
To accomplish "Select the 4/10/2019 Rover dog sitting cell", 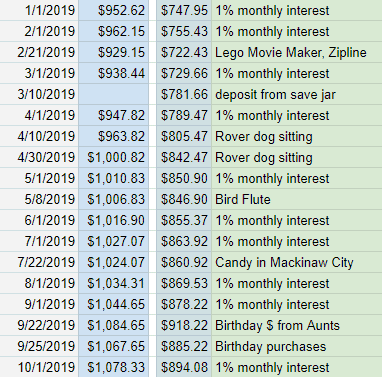I will (x=297, y=136).
